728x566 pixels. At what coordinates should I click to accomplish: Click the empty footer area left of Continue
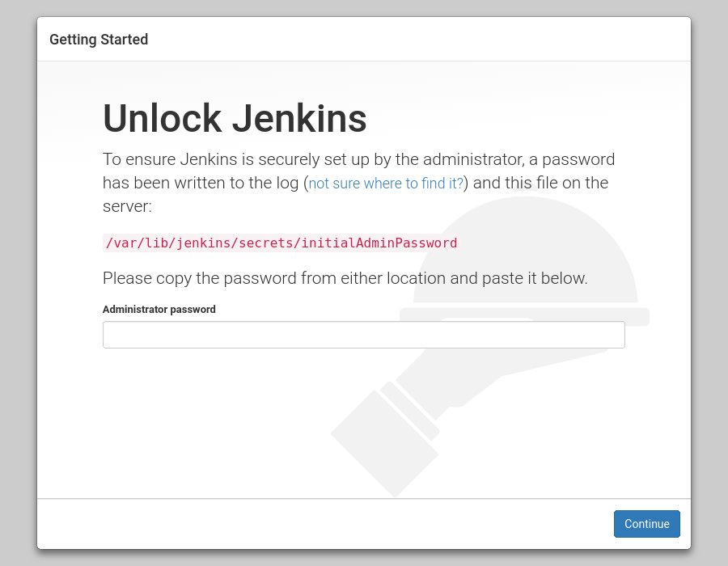point(324,524)
